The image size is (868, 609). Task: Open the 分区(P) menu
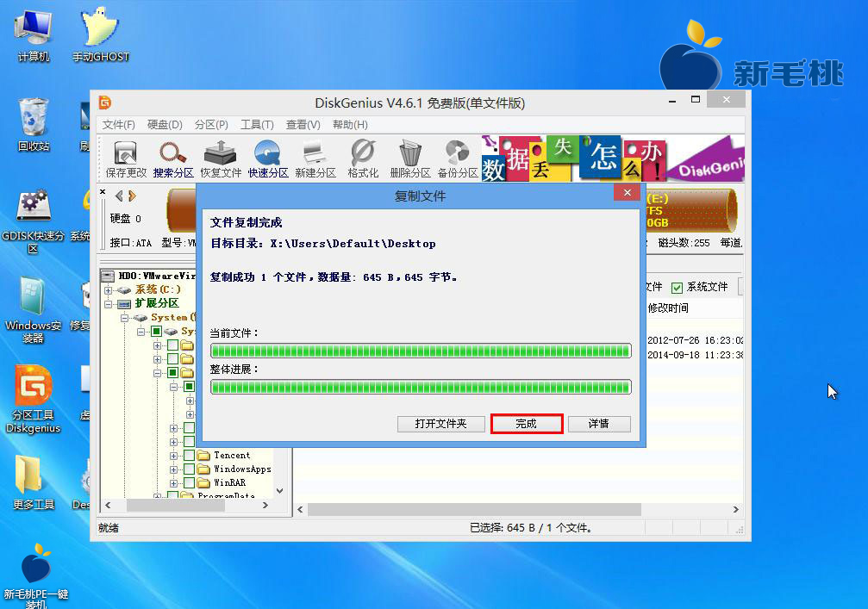211,124
